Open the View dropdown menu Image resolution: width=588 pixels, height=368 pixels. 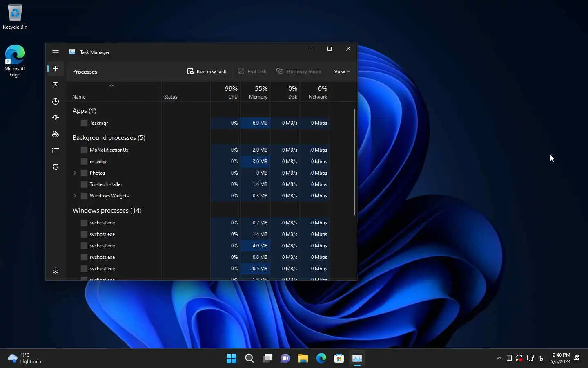click(x=342, y=72)
